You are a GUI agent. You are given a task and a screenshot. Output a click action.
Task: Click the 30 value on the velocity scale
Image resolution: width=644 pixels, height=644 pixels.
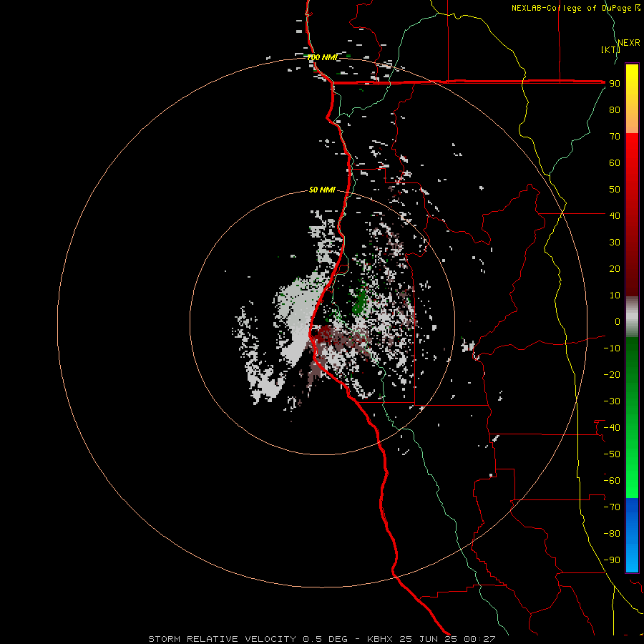click(615, 243)
